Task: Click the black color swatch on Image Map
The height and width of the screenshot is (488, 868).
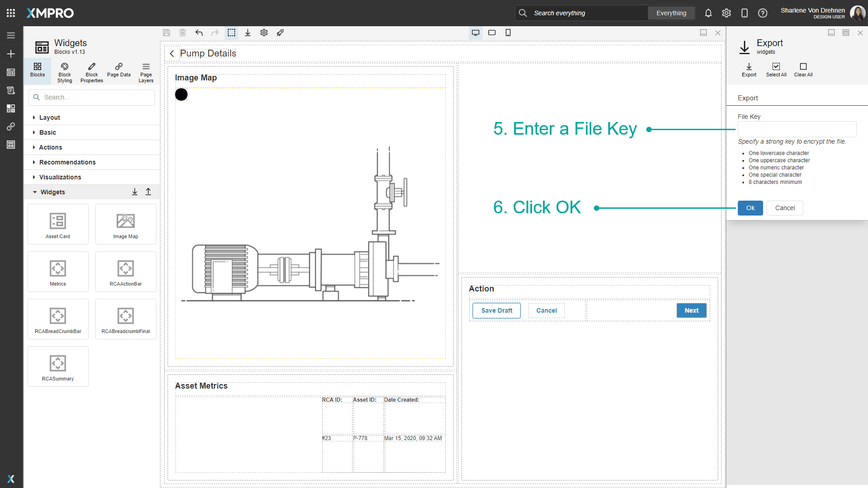Action: point(181,94)
